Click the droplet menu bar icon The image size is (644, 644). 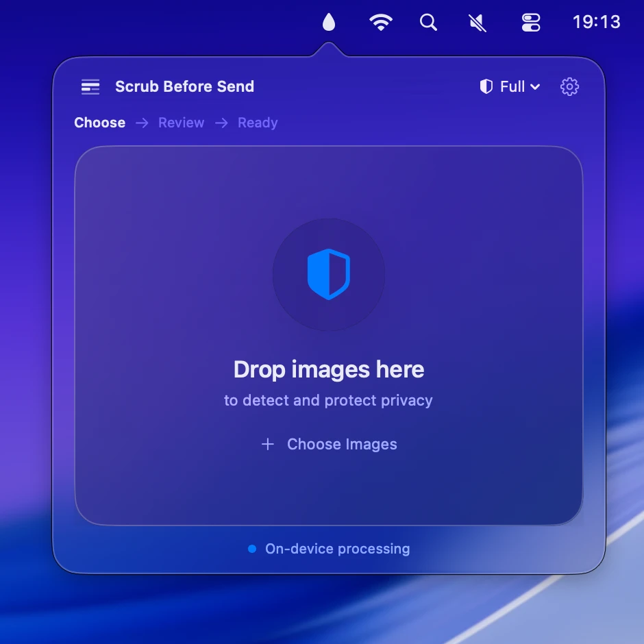(x=329, y=22)
